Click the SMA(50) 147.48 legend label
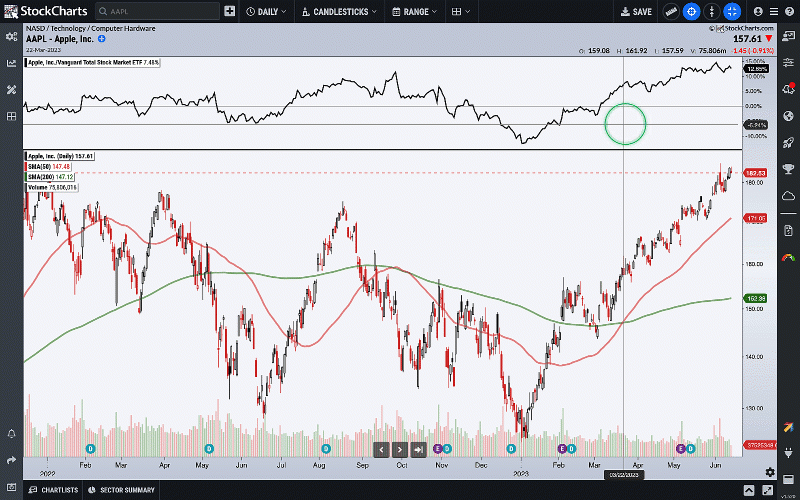 [x=49, y=167]
